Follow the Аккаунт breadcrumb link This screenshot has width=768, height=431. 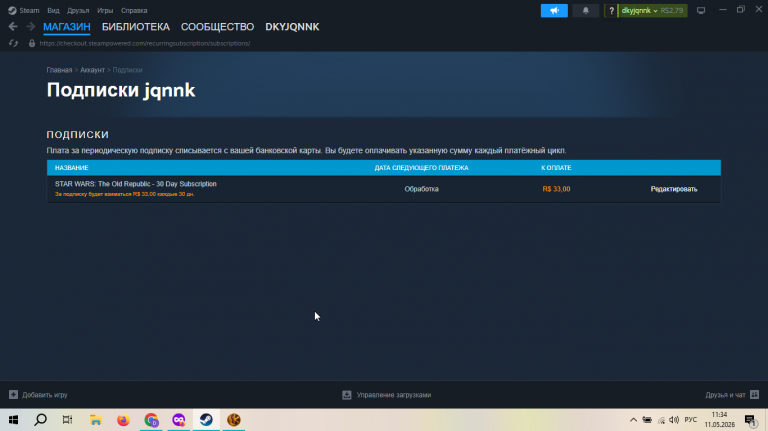click(x=92, y=70)
